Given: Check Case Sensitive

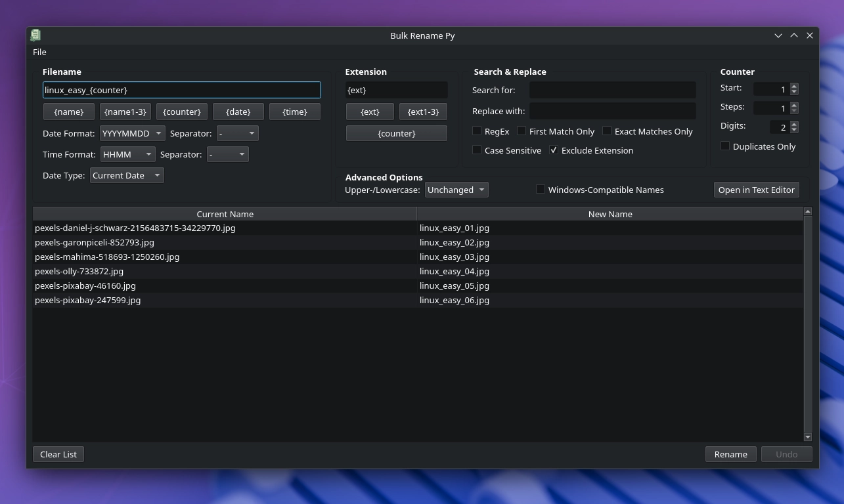Looking at the screenshot, I should (477, 150).
